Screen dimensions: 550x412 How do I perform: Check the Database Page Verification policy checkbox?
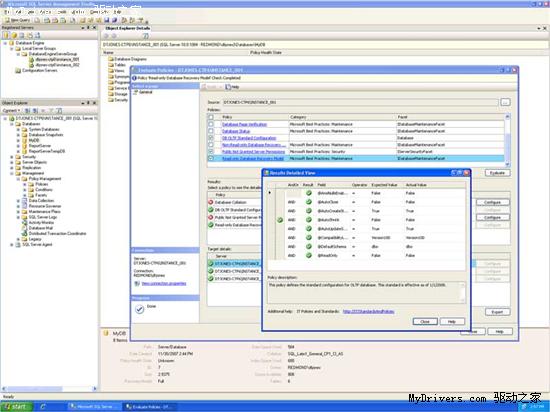click(x=211, y=124)
